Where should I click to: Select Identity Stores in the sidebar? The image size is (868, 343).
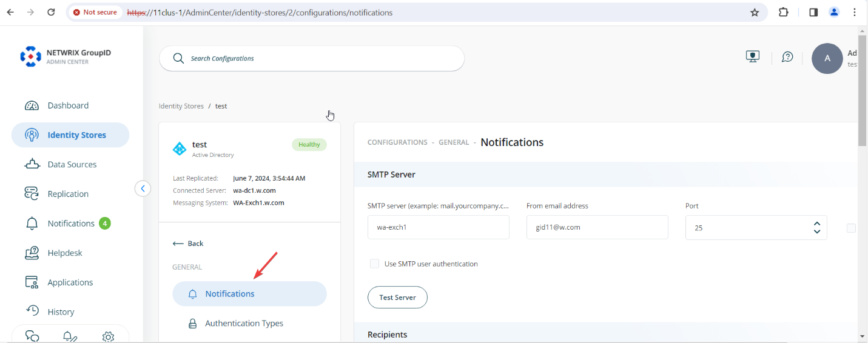coord(70,135)
